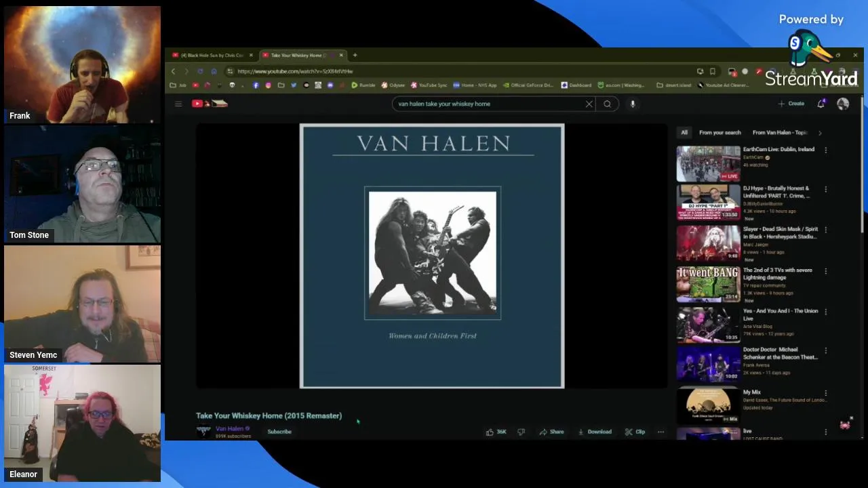Click the YouTube URL in address bar

pos(295,71)
